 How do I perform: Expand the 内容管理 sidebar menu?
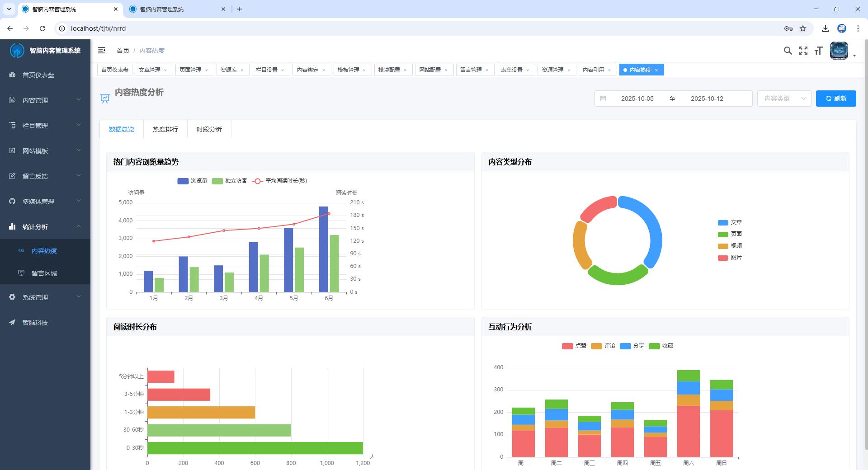pyautogui.click(x=45, y=100)
